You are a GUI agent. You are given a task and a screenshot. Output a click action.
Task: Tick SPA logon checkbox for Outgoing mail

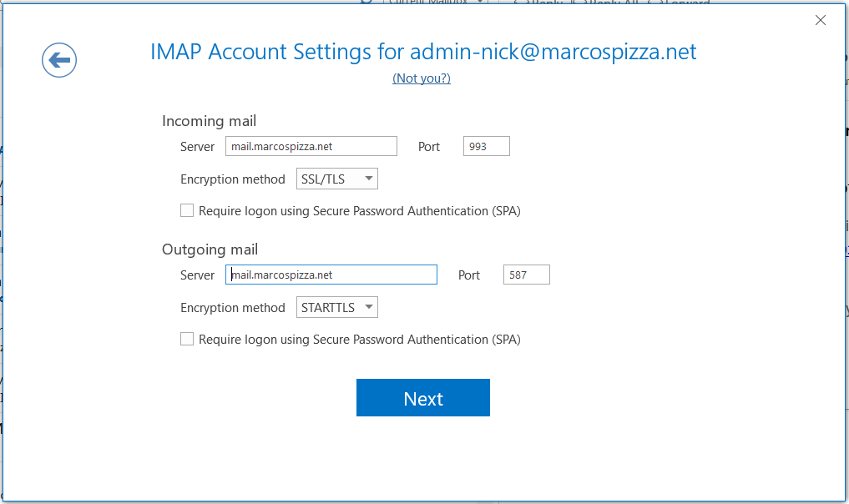point(187,340)
